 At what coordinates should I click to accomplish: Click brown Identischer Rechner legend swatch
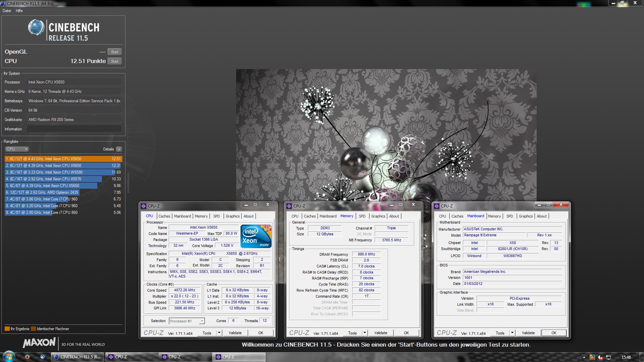pos(33,329)
